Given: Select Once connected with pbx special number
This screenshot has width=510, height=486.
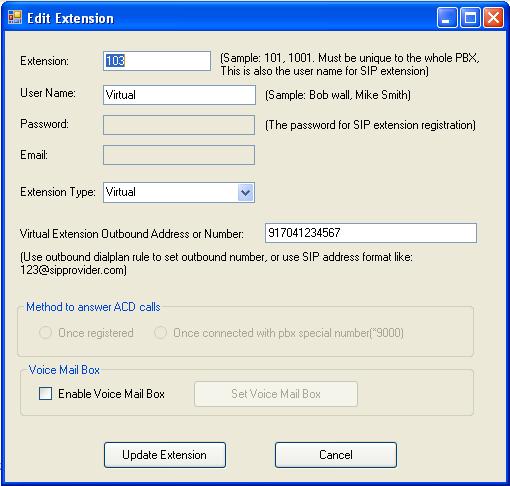Looking at the screenshot, I should [x=160, y=333].
